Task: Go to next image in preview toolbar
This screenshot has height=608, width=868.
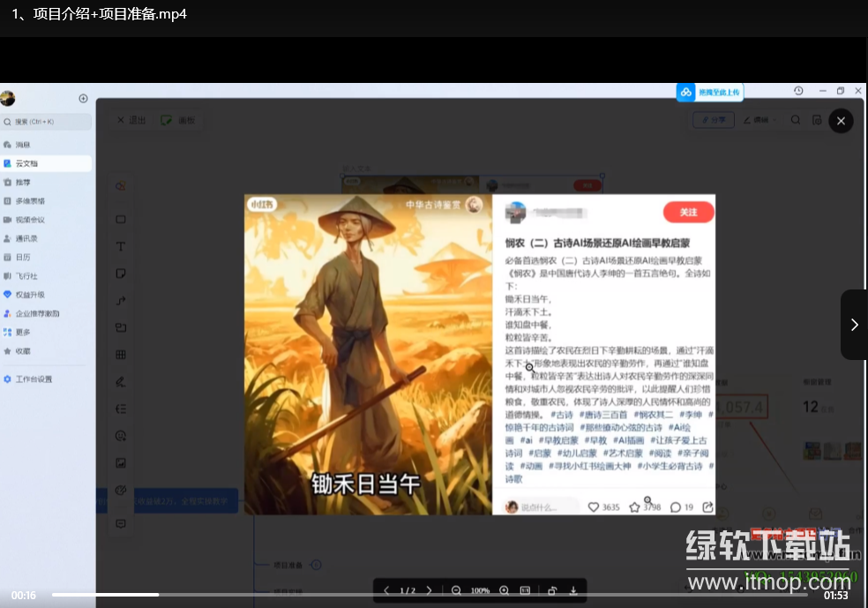Action: click(430, 590)
